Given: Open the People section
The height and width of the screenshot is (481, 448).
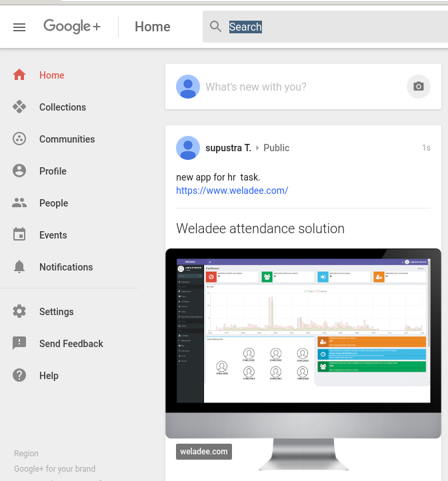Looking at the screenshot, I should coord(54,203).
